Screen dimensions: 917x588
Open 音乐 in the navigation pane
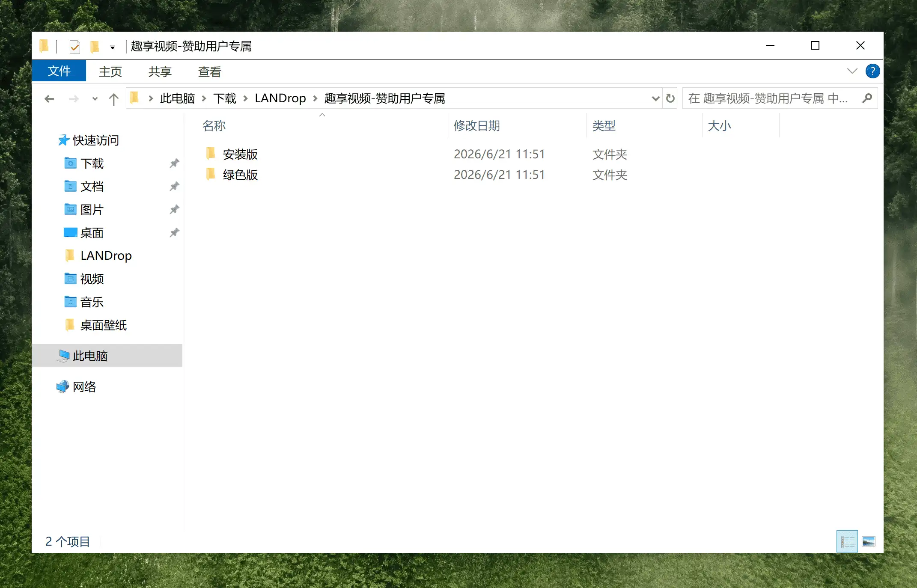(92, 302)
